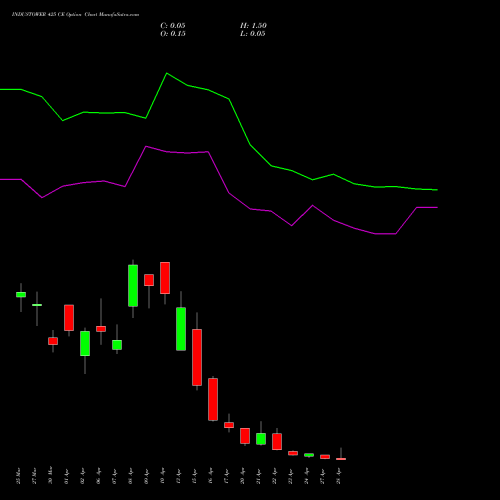Click the open value O: 0.15
The width and height of the screenshot is (500, 500).
click(x=173, y=34)
